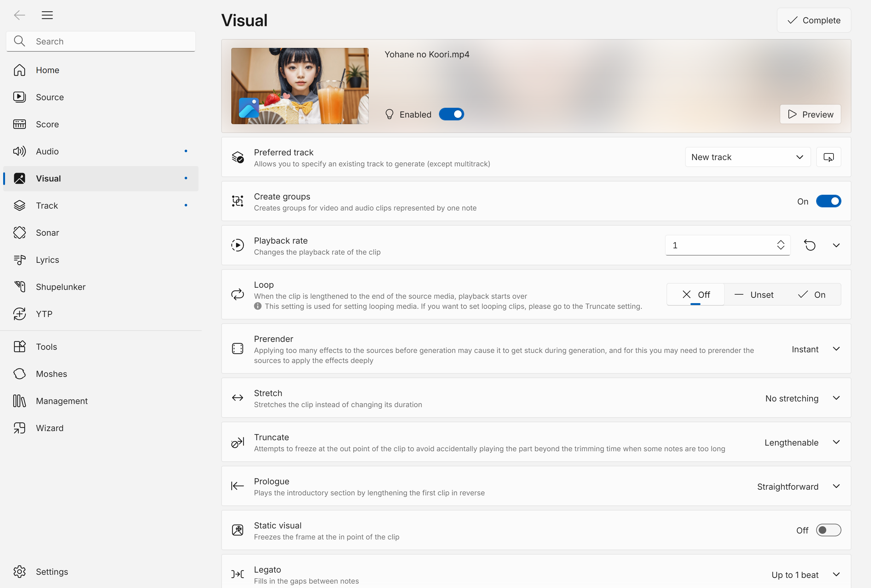This screenshot has height=588, width=871.
Task: Click the Prerender film-frame icon
Action: point(238,349)
